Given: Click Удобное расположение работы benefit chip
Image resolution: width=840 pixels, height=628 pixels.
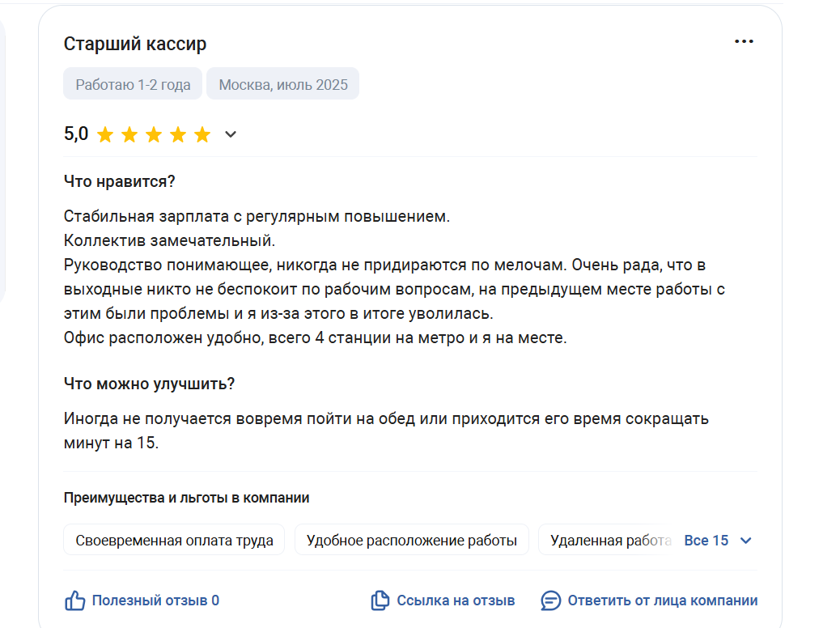Looking at the screenshot, I should (x=411, y=540).
